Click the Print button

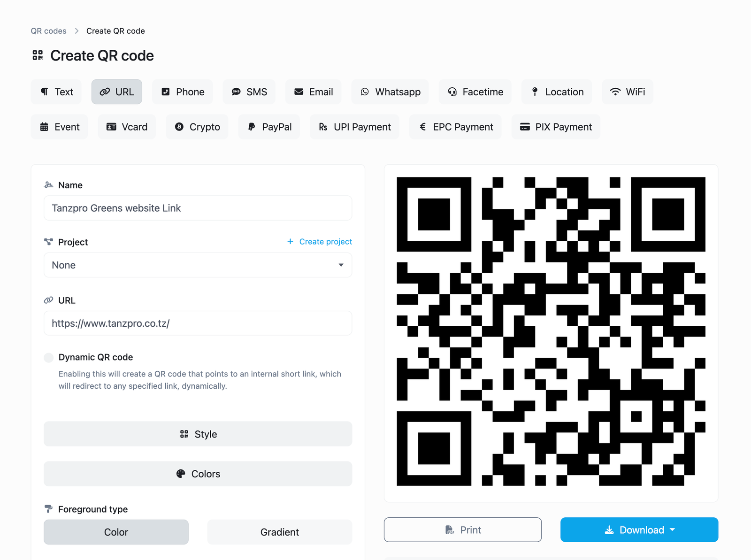pos(463,530)
